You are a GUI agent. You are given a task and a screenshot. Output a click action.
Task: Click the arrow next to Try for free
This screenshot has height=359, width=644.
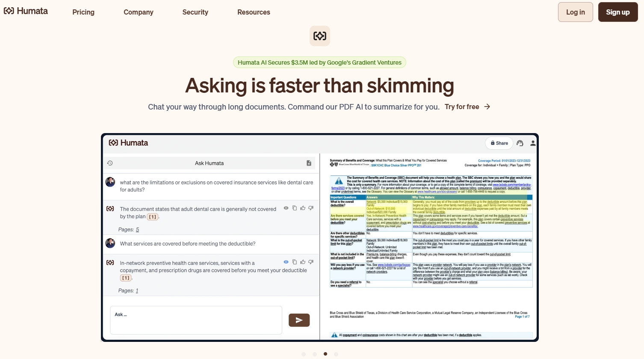(x=487, y=107)
